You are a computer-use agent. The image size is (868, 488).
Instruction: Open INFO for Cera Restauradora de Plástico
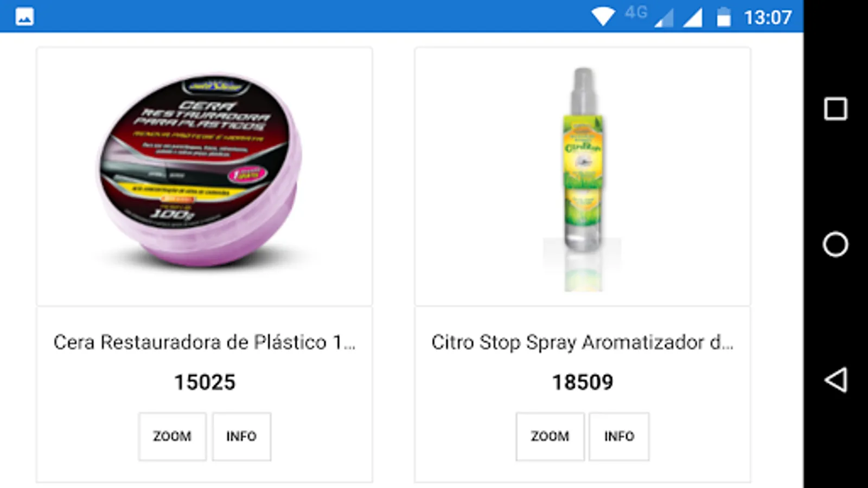click(241, 436)
